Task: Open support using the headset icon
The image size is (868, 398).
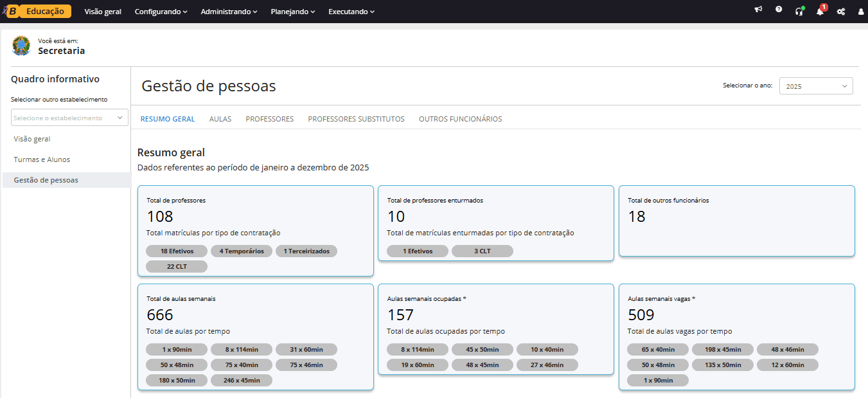Action: pos(799,11)
